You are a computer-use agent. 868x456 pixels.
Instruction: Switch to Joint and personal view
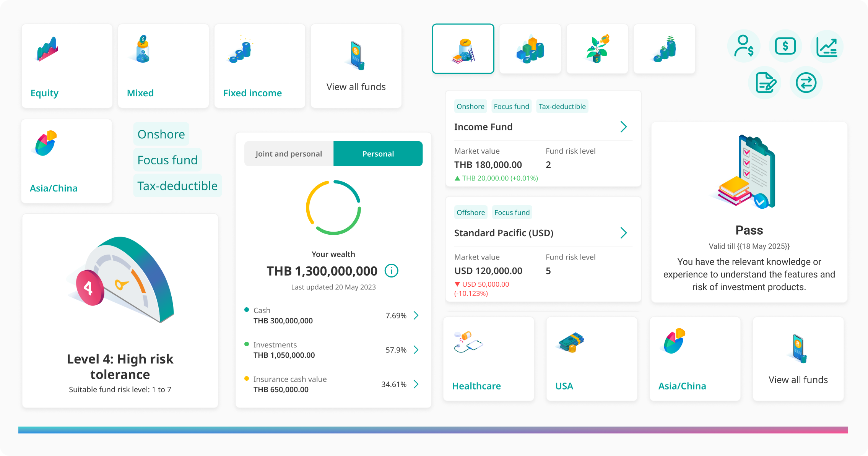tap(289, 154)
